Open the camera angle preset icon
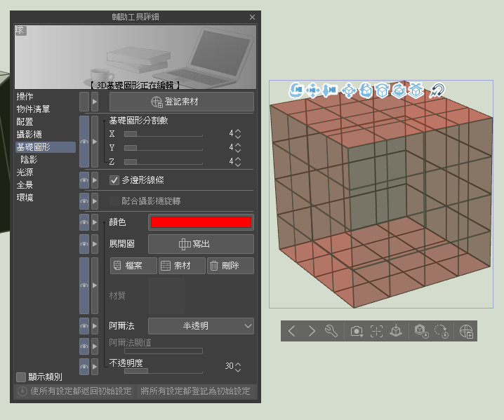Viewport: 504px width, 420px height. (357, 331)
